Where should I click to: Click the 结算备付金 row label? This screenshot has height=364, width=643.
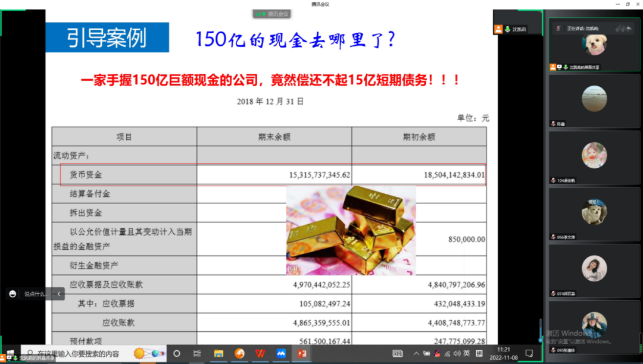(90, 194)
